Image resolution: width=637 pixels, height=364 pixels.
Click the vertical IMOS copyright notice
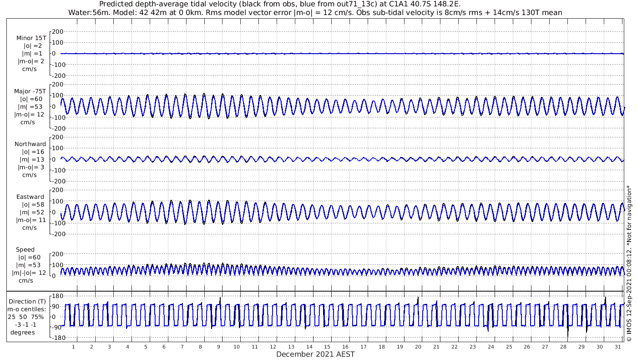[x=629, y=263]
